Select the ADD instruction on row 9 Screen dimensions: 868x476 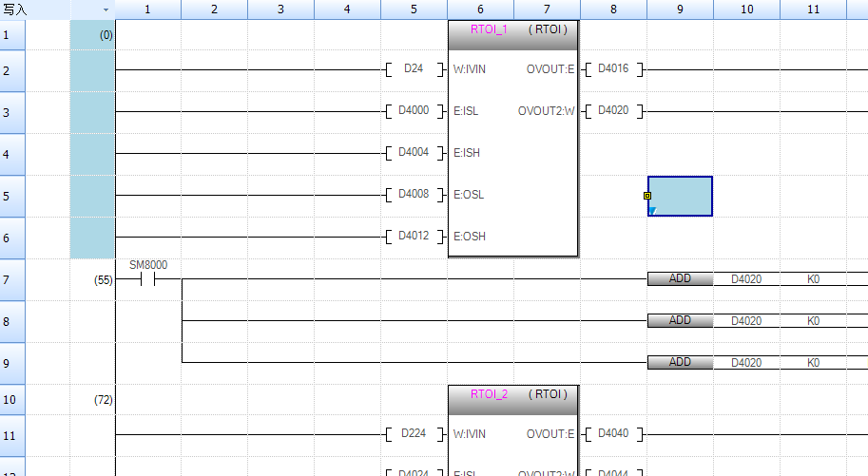click(680, 362)
